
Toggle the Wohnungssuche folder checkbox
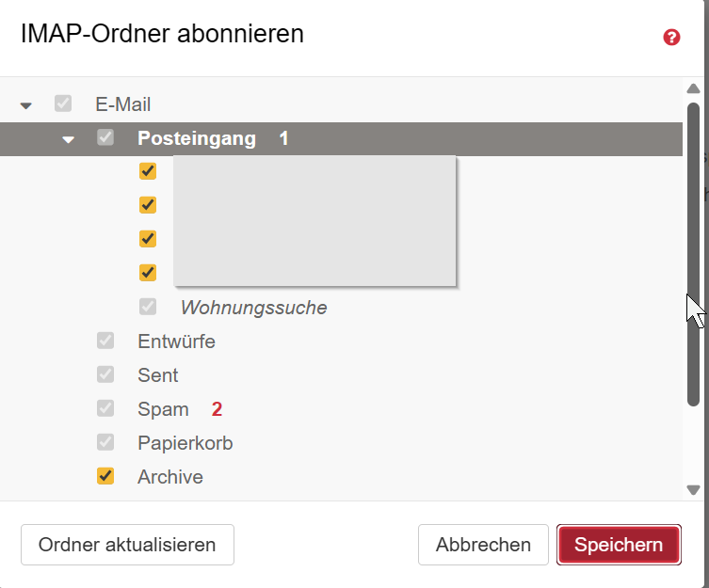click(148, 307)
